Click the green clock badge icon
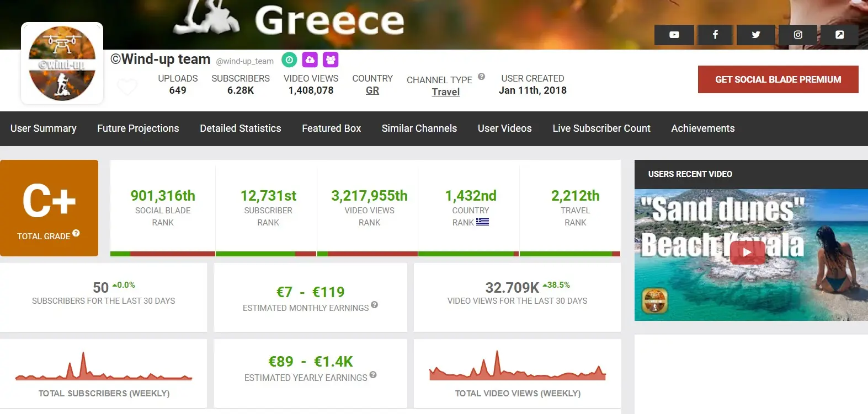The image size is (868, 414). [x=289, y=60]
